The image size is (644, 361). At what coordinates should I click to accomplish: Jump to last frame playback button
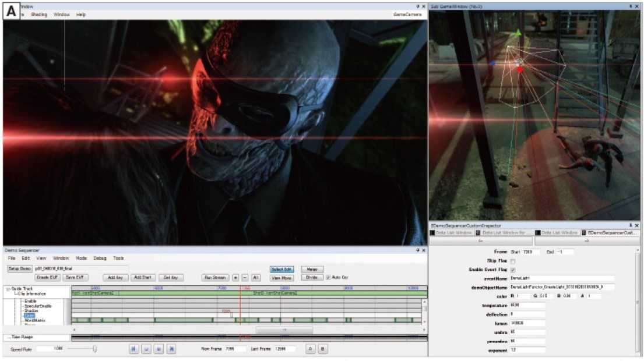click(x=172, y=349)
